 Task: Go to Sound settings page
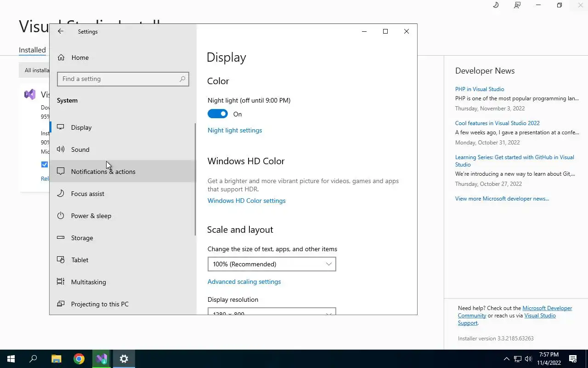[x=123, y=149]
